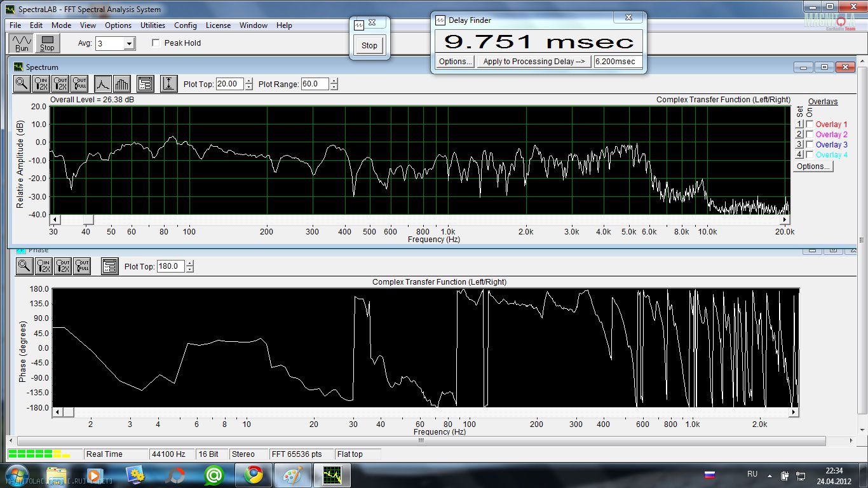
Task: Select zoom magnifier tool in Phase window
Action: 24,266
